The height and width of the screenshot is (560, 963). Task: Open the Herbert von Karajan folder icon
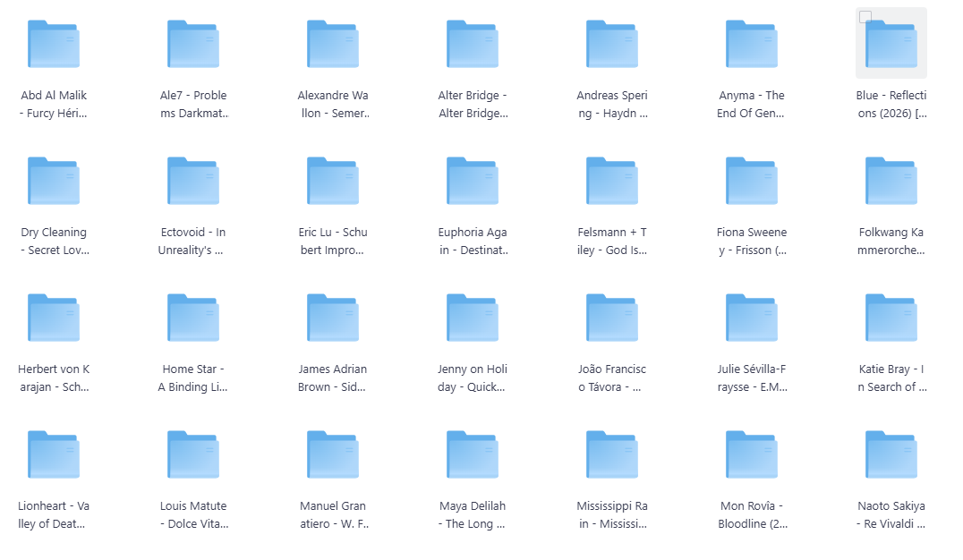[x=54, y=318]
